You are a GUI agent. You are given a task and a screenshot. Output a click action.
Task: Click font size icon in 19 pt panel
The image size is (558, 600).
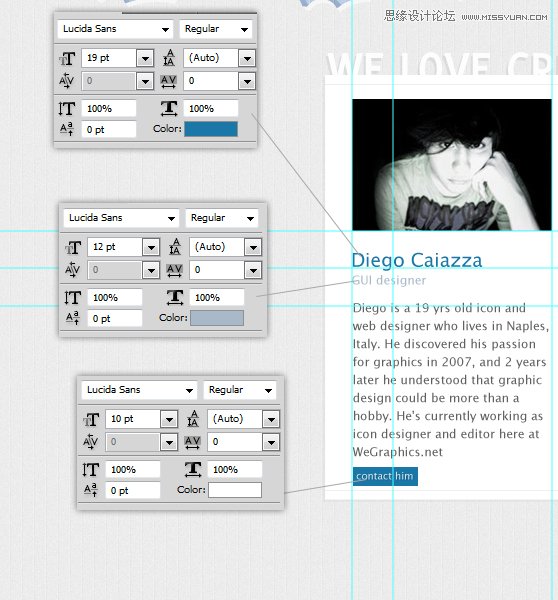67,59
